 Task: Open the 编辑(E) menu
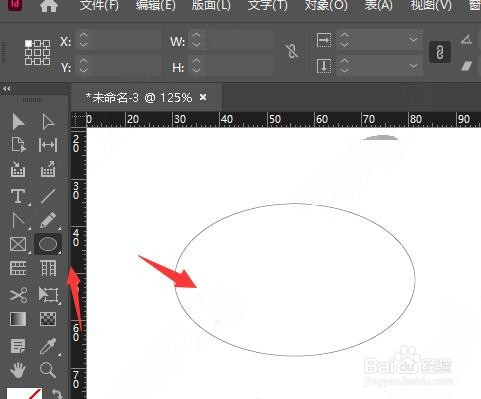pyautogui.click(x=155, y=5)
